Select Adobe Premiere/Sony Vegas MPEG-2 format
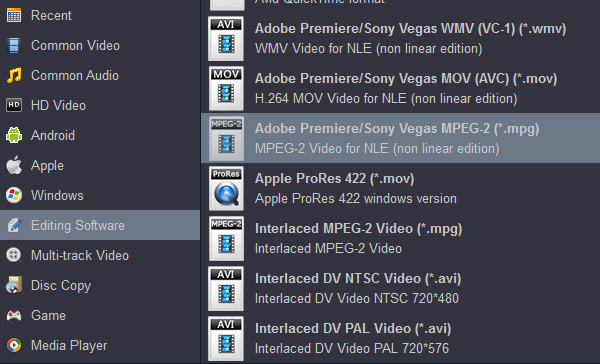 coord(400,138)
